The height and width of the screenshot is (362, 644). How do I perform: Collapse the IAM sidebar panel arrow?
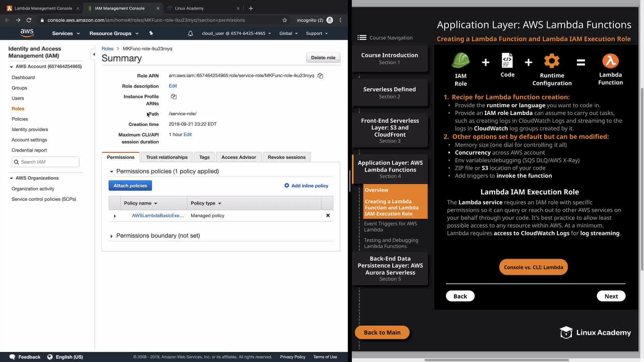click(x=94, y=54)
